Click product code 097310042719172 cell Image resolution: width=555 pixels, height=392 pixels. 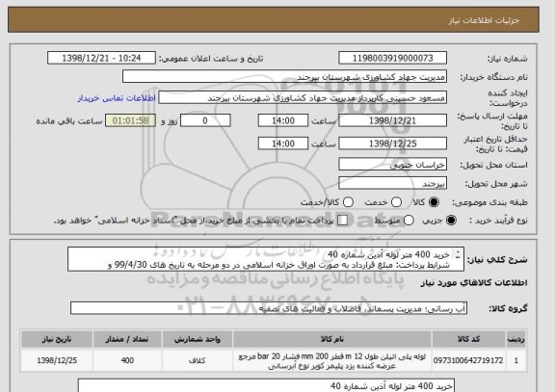click(468, 360)
